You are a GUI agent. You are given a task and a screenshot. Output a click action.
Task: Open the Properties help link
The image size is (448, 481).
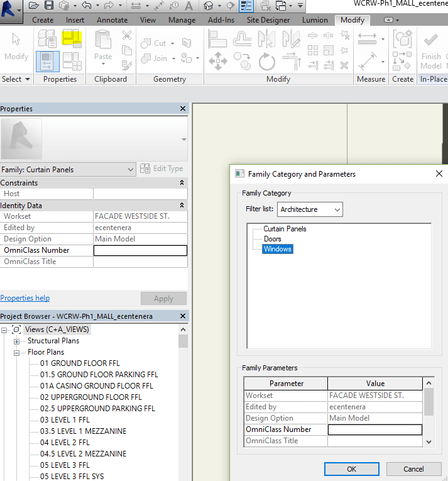coord(25,298)
